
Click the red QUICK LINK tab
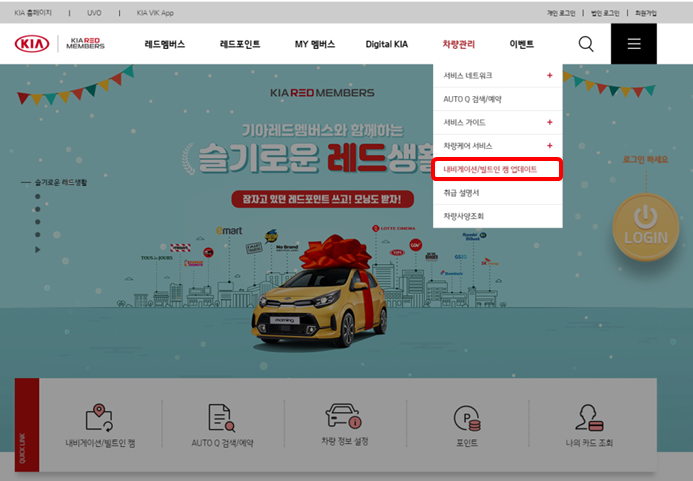[x=27, y=425]
